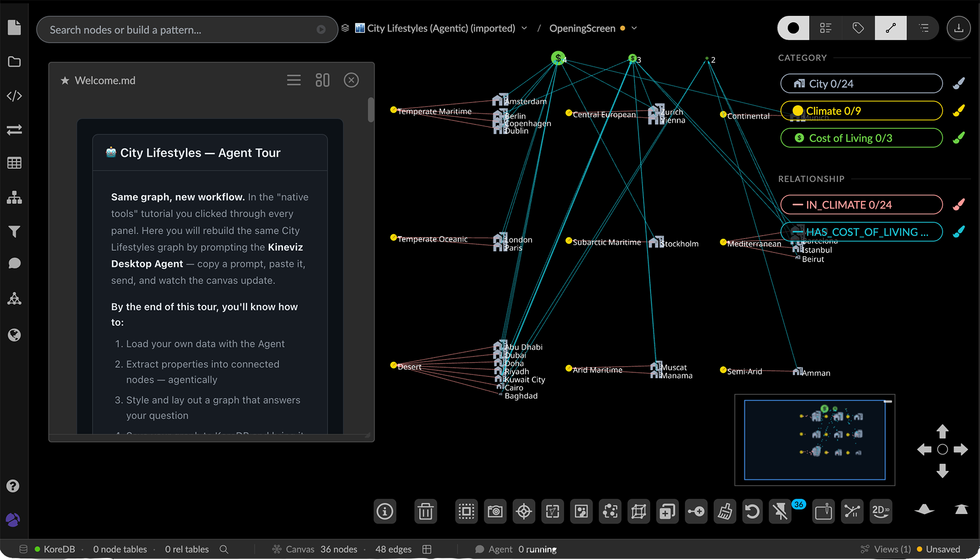The width and height of the screenshot is (980, 560).
Task: Click the minimap overview thumbnail
Action: tap(815, 440)
